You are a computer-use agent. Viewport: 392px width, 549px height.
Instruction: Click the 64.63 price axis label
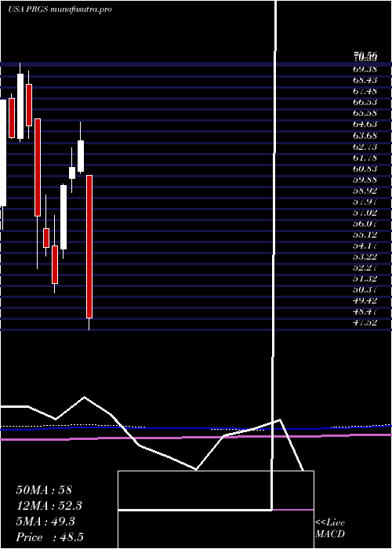click(365, 124)
